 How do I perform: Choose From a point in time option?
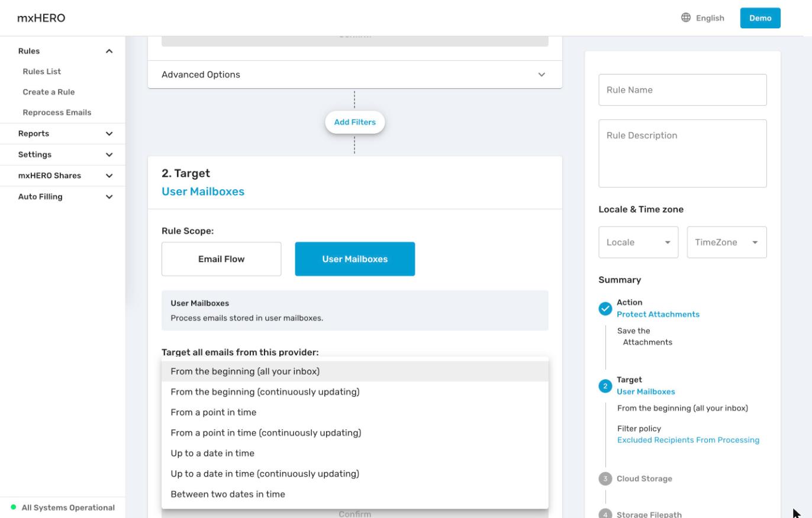pyautogui.click(x=355, y=412)
